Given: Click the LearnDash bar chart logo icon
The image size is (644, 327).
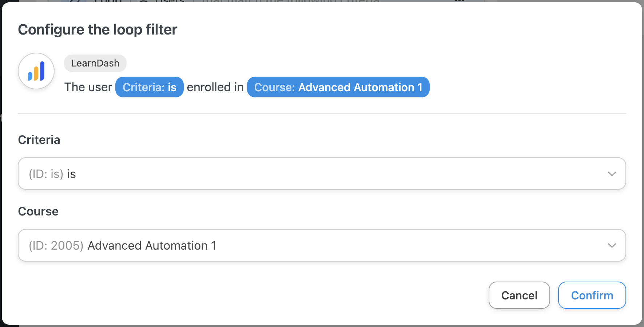Looking at the screenshot, I should pos(36,71).
